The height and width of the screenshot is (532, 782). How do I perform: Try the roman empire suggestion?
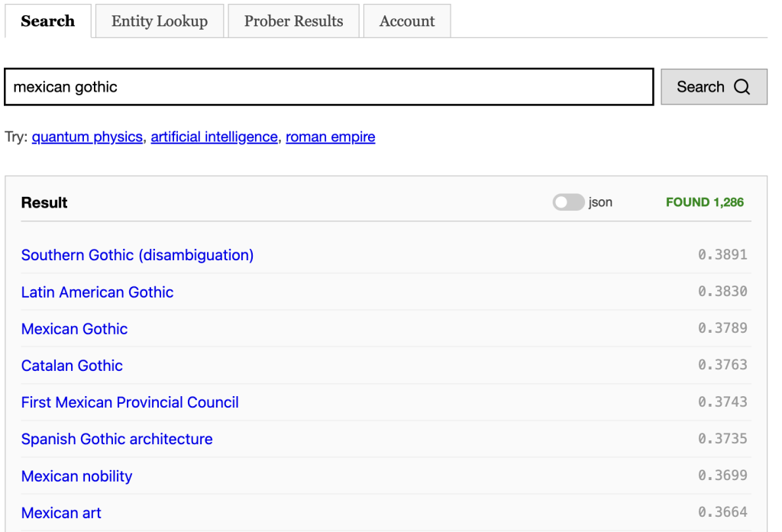[x=330, y=137]
